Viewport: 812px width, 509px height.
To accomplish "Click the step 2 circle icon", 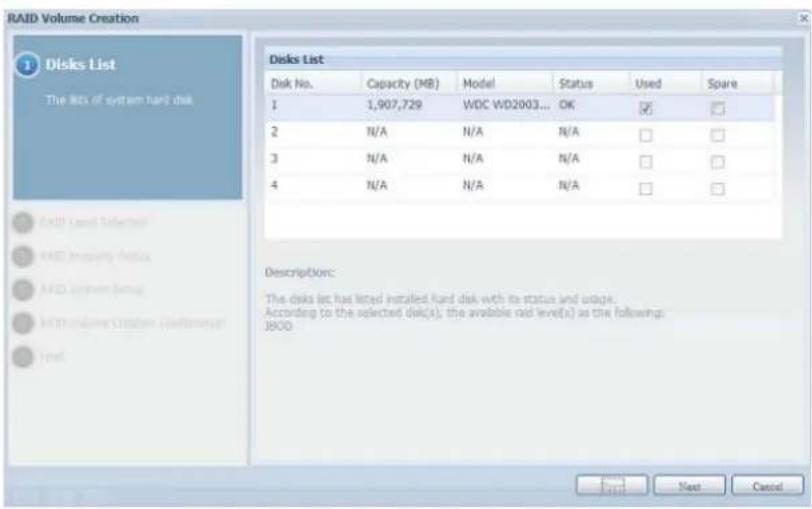I will pyautogui.click(x=23, y=223).
